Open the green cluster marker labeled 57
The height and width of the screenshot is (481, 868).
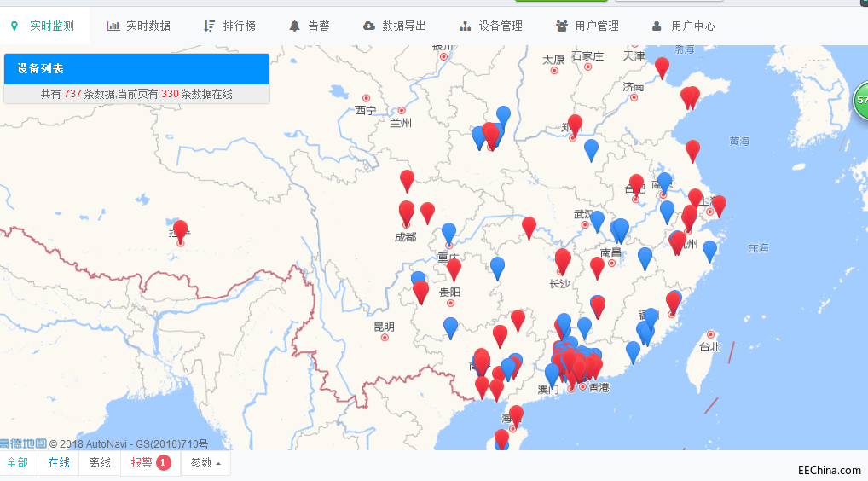click(x=860, y=100)
